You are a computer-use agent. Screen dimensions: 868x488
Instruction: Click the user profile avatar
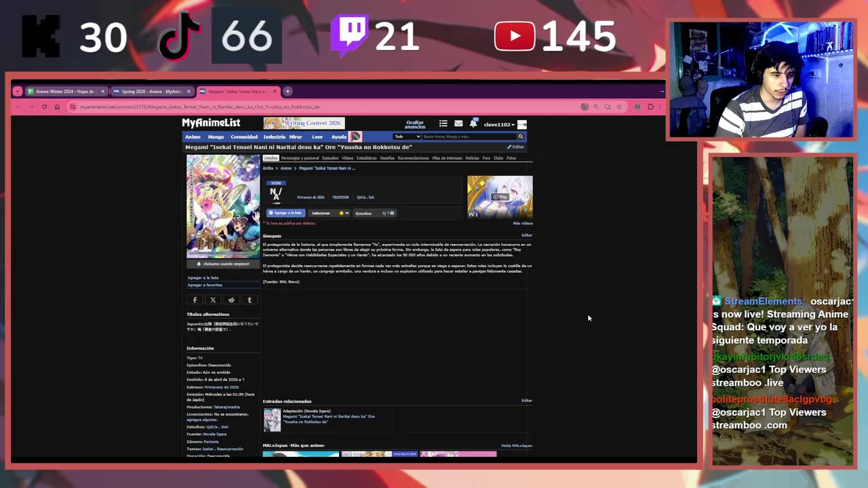(521, 124)
